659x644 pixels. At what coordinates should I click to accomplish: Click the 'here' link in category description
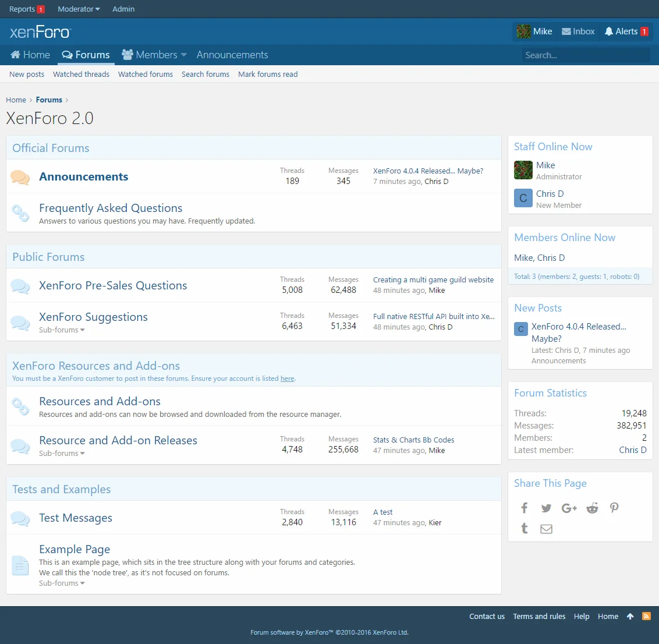pos(288,378)
